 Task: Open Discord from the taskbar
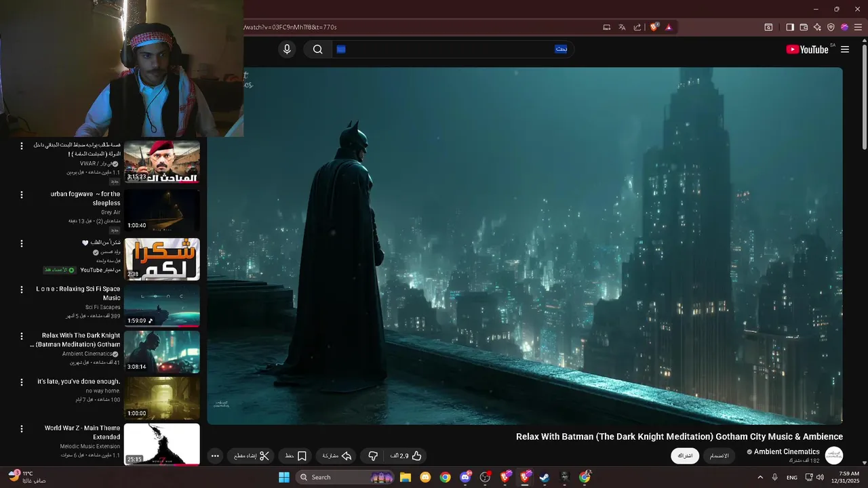click(465, 477)
